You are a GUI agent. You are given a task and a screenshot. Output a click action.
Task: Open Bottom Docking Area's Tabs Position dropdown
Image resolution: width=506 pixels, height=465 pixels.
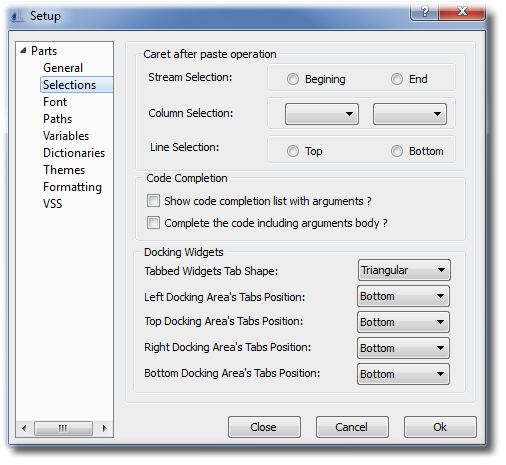403,374
